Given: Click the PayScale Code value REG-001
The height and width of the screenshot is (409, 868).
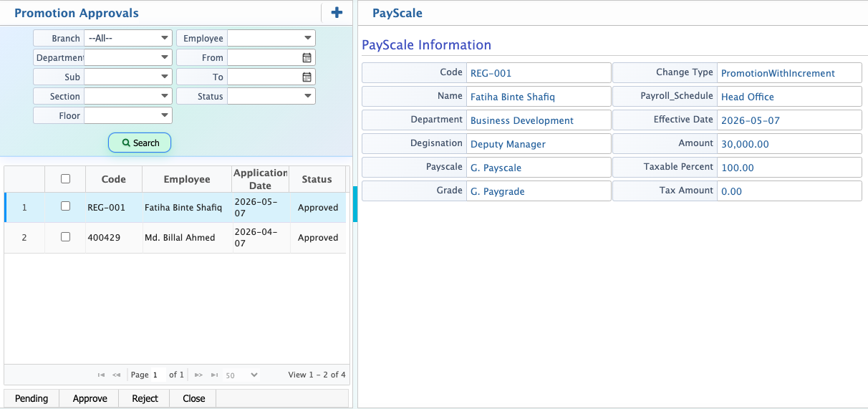Looking at the screenshot, I should click(x=491, y=73).
